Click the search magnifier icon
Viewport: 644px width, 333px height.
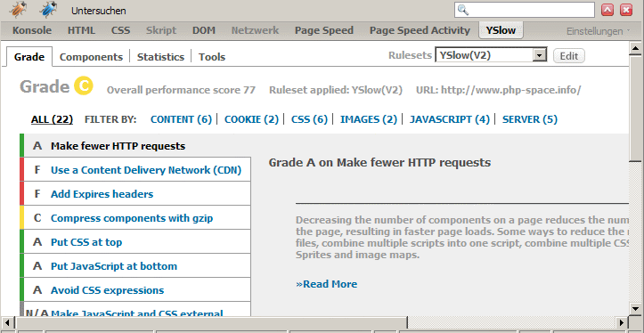463,10
